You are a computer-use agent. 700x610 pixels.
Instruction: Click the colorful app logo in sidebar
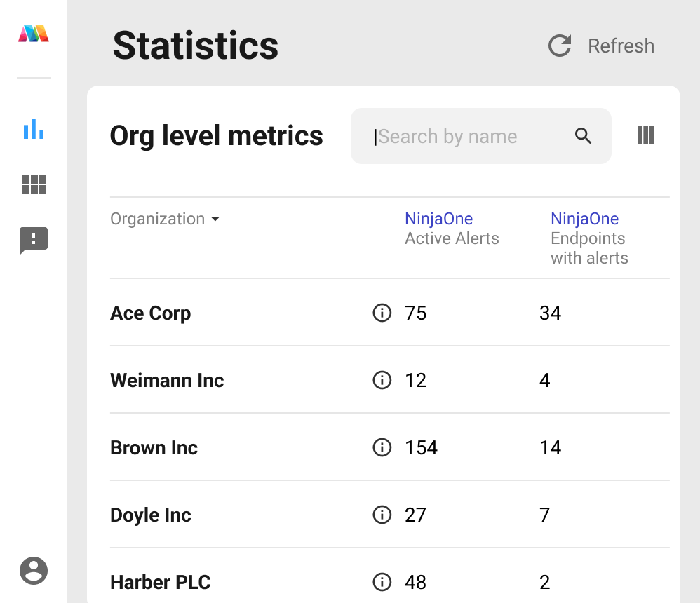point(34,34)
